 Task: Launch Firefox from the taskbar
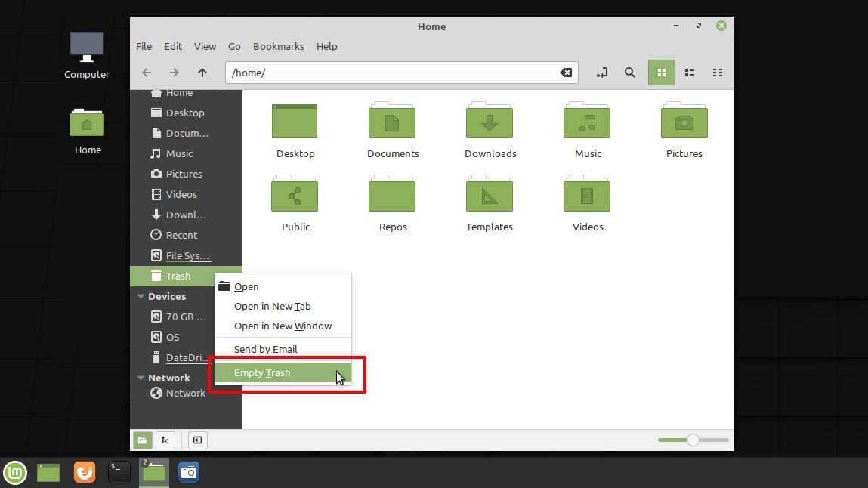tap(85, 472)
